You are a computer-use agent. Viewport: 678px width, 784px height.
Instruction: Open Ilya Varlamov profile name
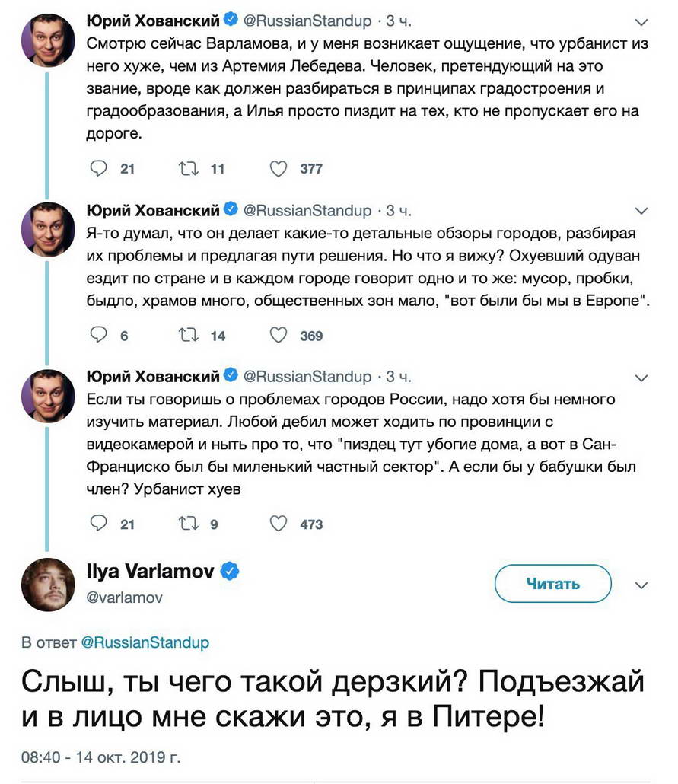pyautogui.click(x=150, y=571)
